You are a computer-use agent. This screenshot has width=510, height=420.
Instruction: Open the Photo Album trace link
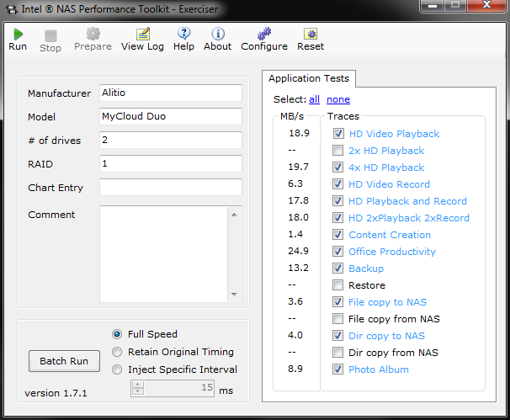pos(379,369)
